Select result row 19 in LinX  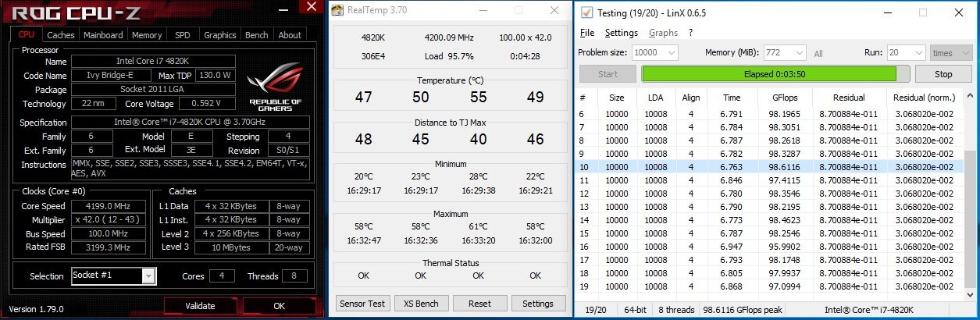pyautogui.click(x=770, y=286)
